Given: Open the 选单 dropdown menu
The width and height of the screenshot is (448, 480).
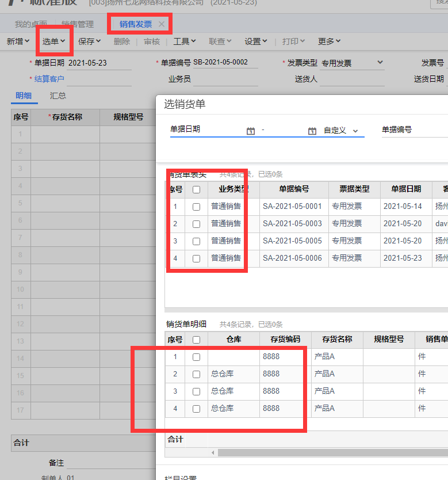Looking at the screenshot, I should (54, 41).
